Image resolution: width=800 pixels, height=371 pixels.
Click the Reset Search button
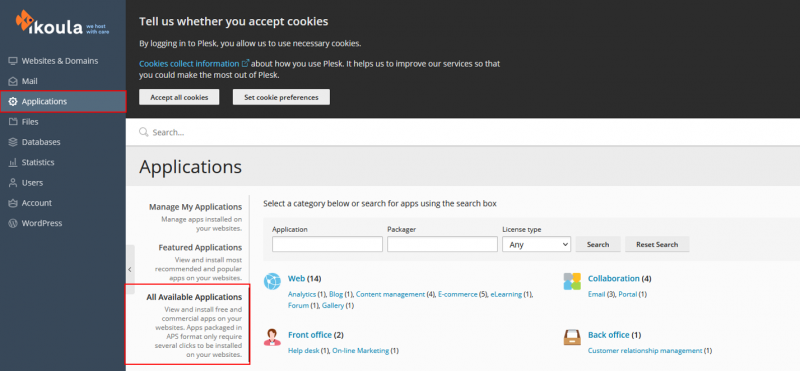coord(657,244)
